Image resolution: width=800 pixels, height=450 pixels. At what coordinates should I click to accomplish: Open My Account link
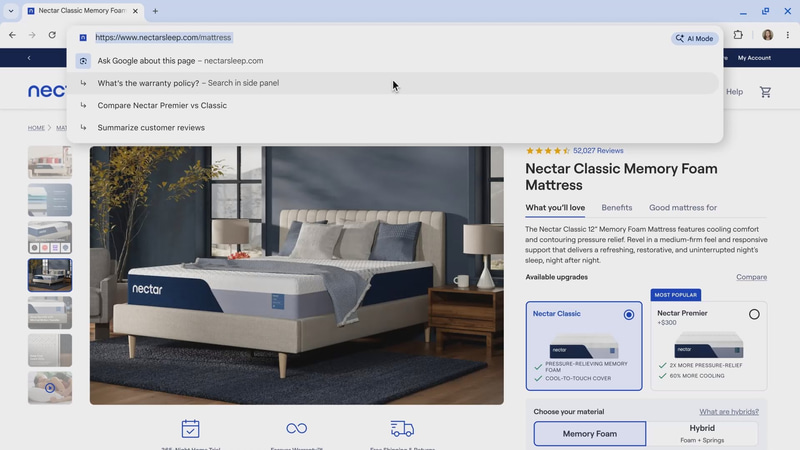[x=754, y=58]
